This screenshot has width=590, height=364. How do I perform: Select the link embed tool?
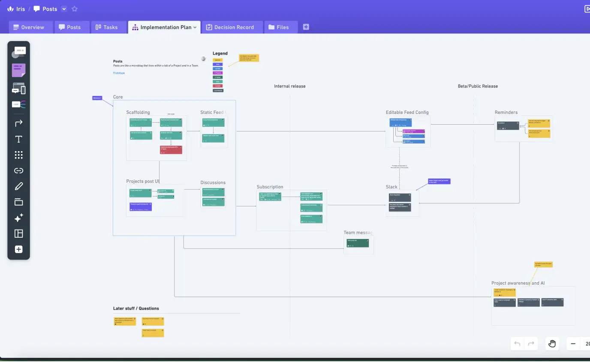(18, 170)
